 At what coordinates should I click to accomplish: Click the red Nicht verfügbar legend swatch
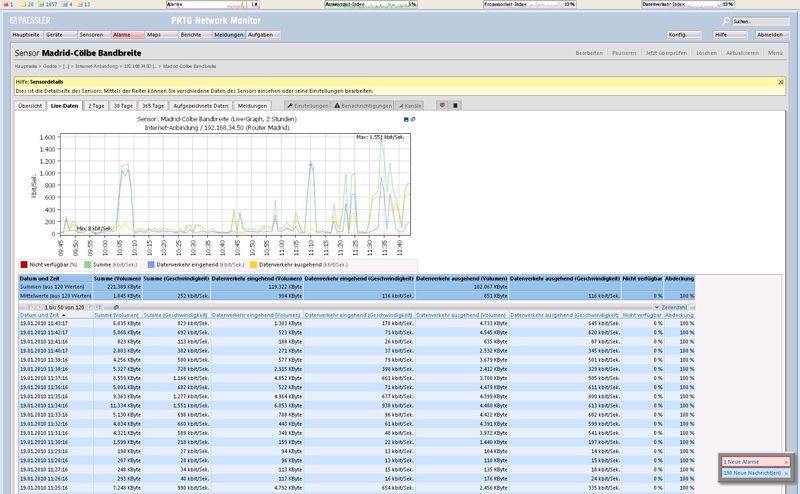coord(23,265)
